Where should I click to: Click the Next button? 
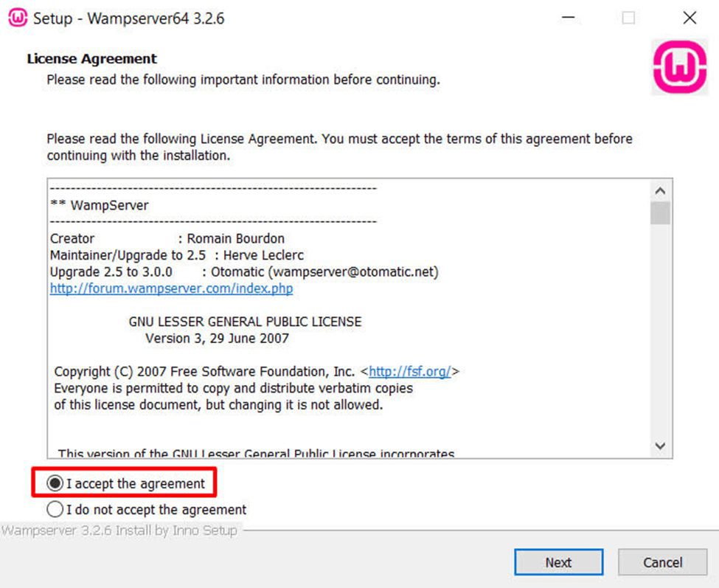click(x=558, y=562)
